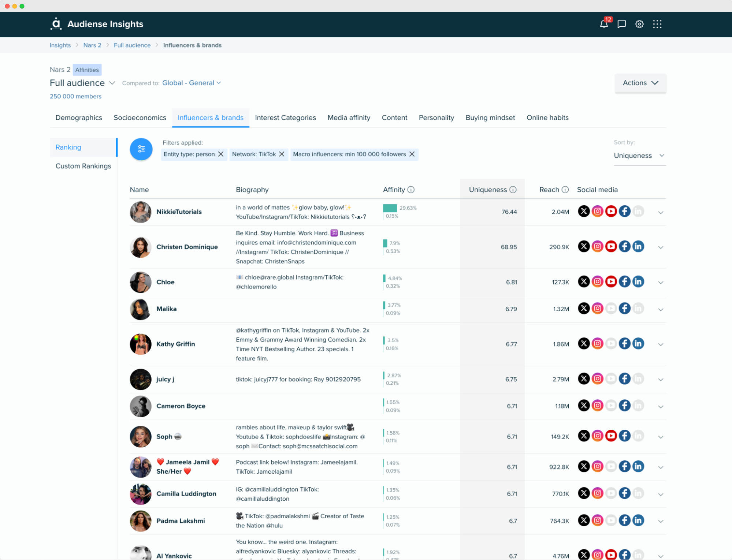The width and height of the screenshot is (732, 560).
Task: Open Chloe's YouTube icon
Action: [611, 282]
